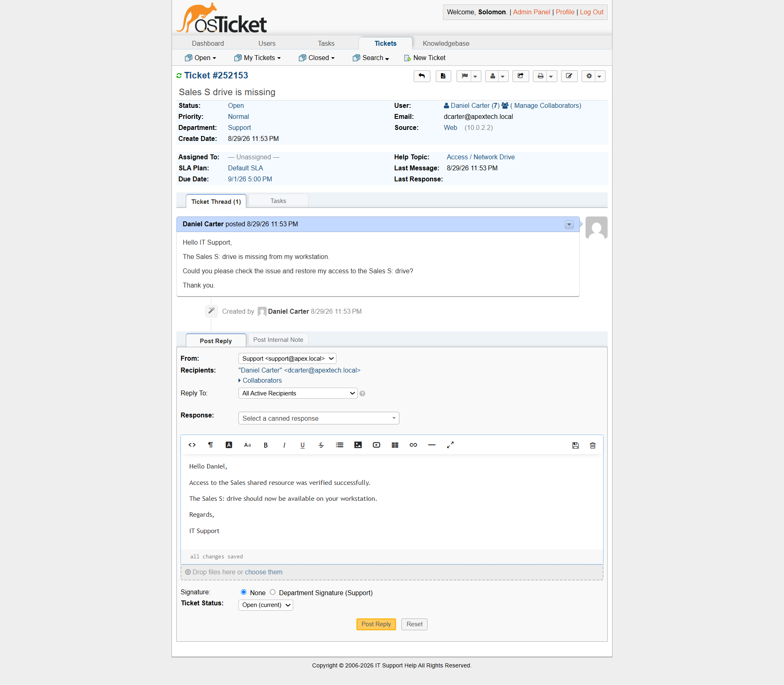
Task: Insert an image in the editor
Action: [358, 445]
